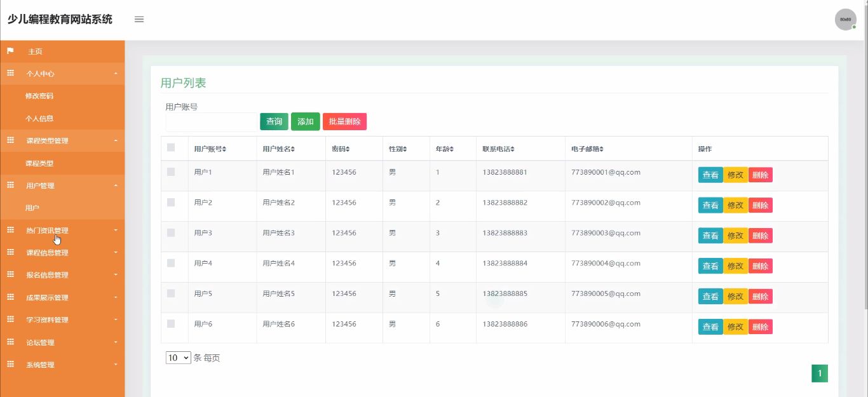Open the user avatar in header
This screenshot has height=397, width=868.
click(x=846, y=20)
